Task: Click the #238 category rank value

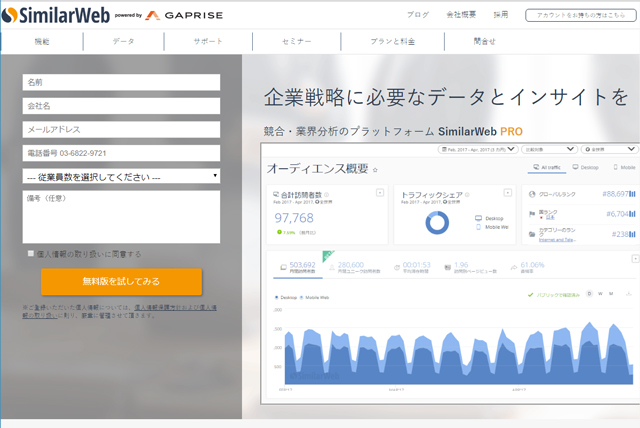Action: [620, 234]
